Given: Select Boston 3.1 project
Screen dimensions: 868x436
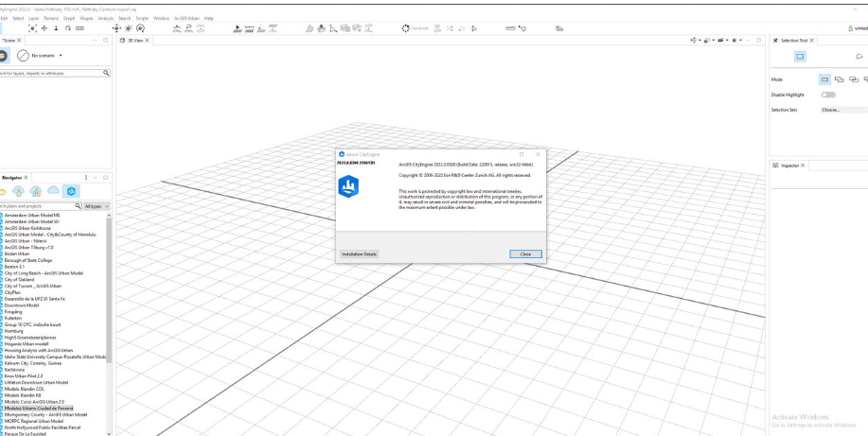Looking at the screenshot, I should [14, 267].
